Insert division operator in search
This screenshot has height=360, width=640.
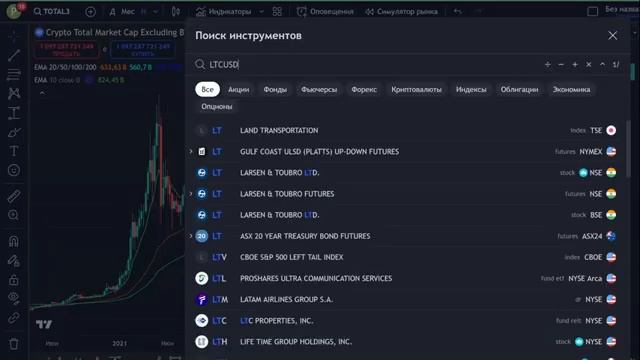[548, 64]
